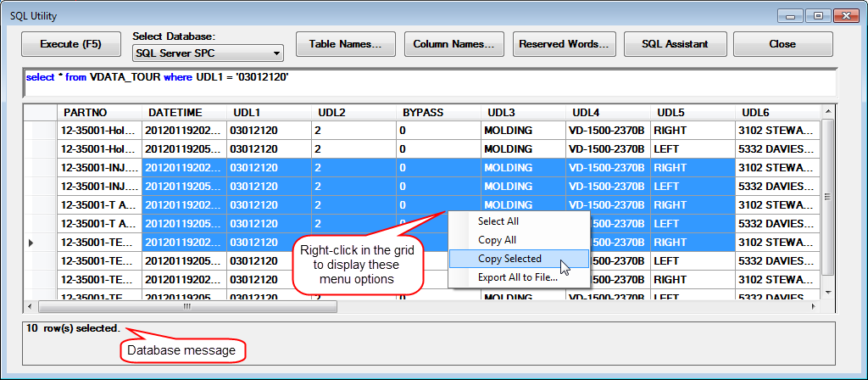Open the Select Database dropdown
Image resolution: width=868 pixels, height=380 pixels.
[208, 54]
